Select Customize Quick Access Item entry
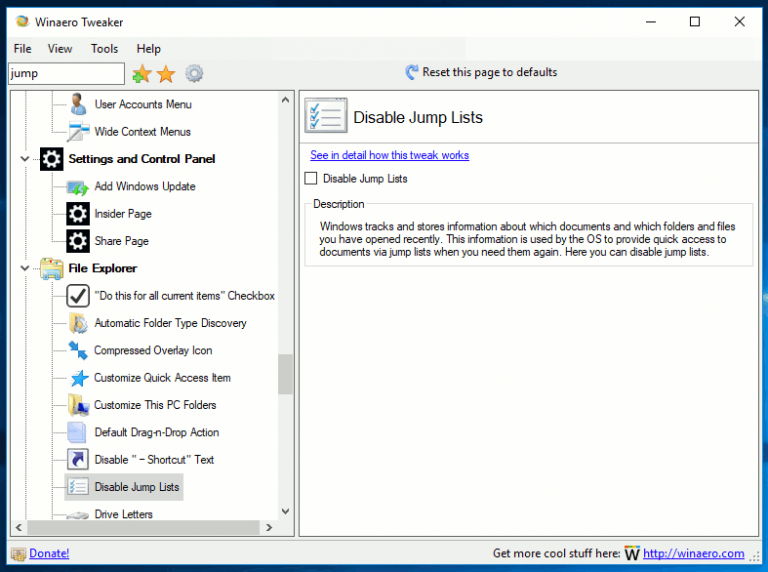The image size is (768, 572). 162,378
